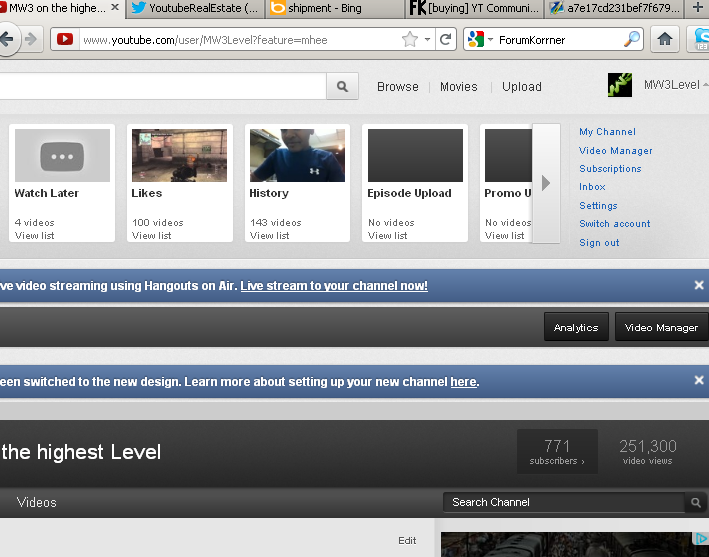Click View list under Likes
The height and width of the screenshot is (557, 709).
151,236
